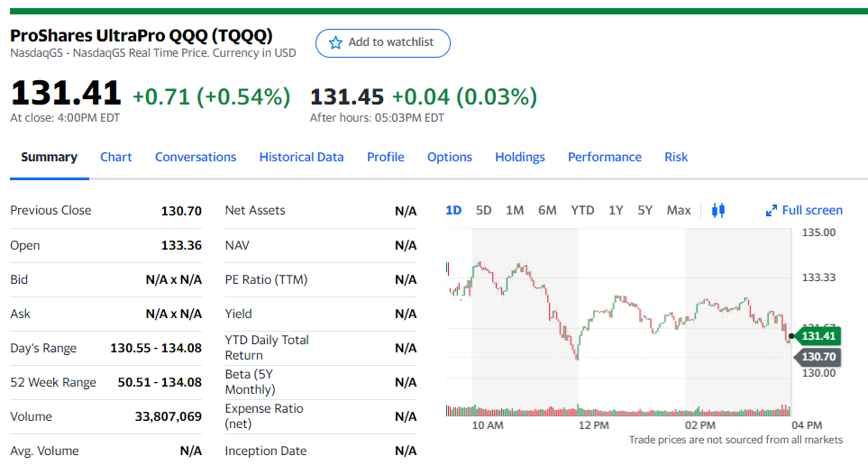Show the YTD chart range
Image resolution: width=868 pixels, height=474 pixels.
pos(582,211)
